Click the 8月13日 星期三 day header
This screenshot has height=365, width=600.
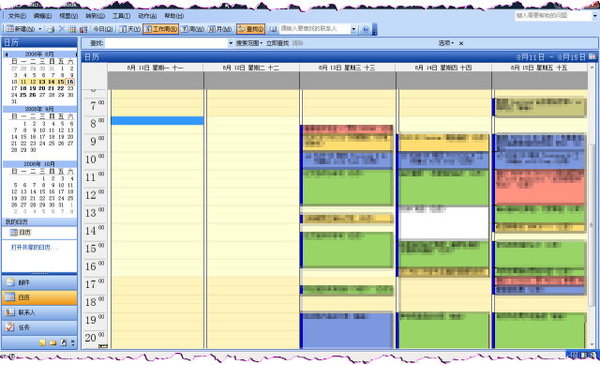pos(347,68)
